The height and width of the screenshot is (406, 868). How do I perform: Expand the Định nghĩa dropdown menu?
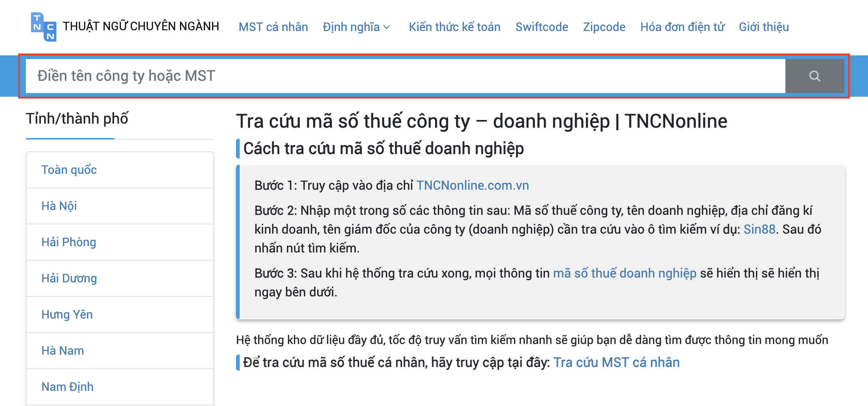coord(356,27)
